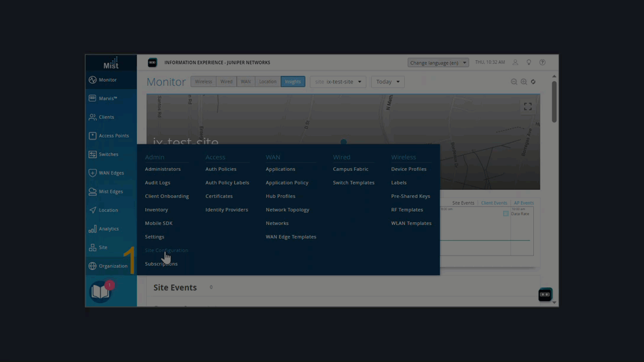Open Networks in the WAN menu

pyautogui.click(x=277, y=223)
